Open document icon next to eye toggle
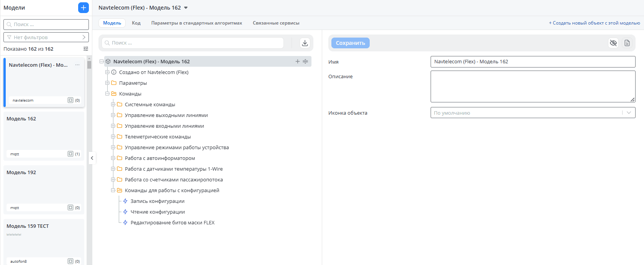The image size is (644, 265). (x=627, y=43)
